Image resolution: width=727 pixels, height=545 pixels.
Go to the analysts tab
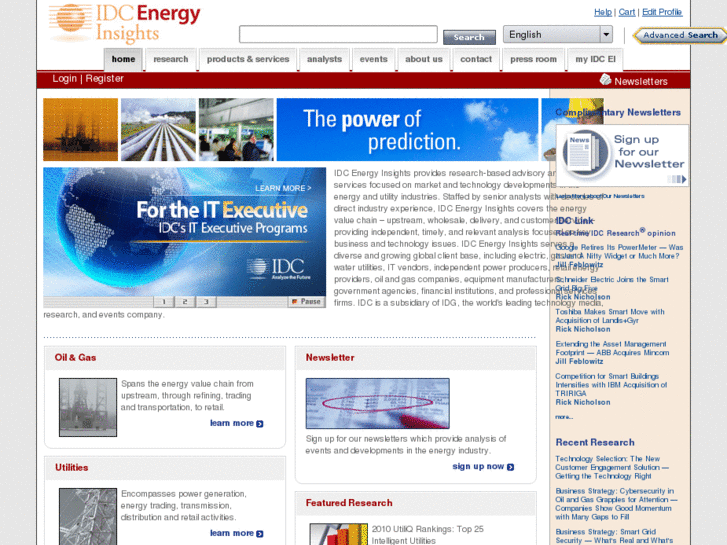click(324, 60)
